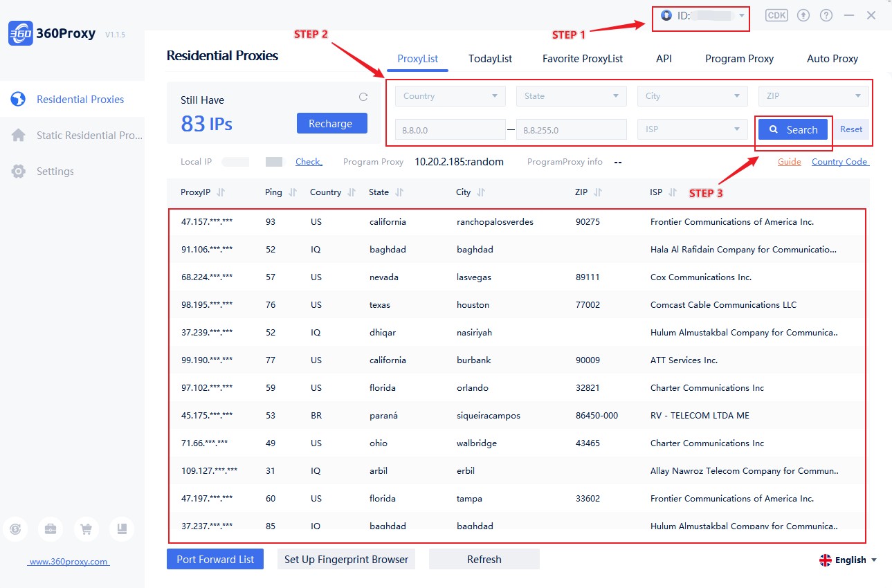Click the Recharge button
The width and height of the screenshot is (892, 588).
pyautogui.click(x=332, y=124)
